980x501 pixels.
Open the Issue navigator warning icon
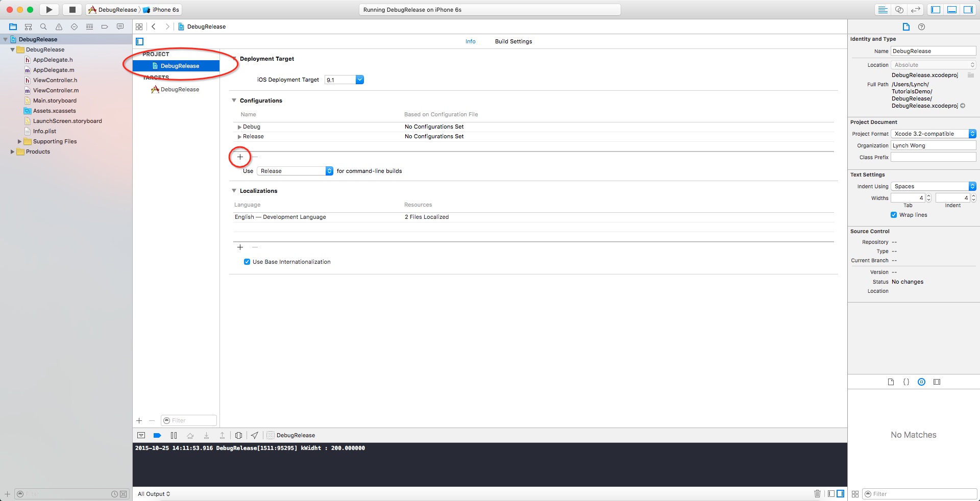(59, 27)
